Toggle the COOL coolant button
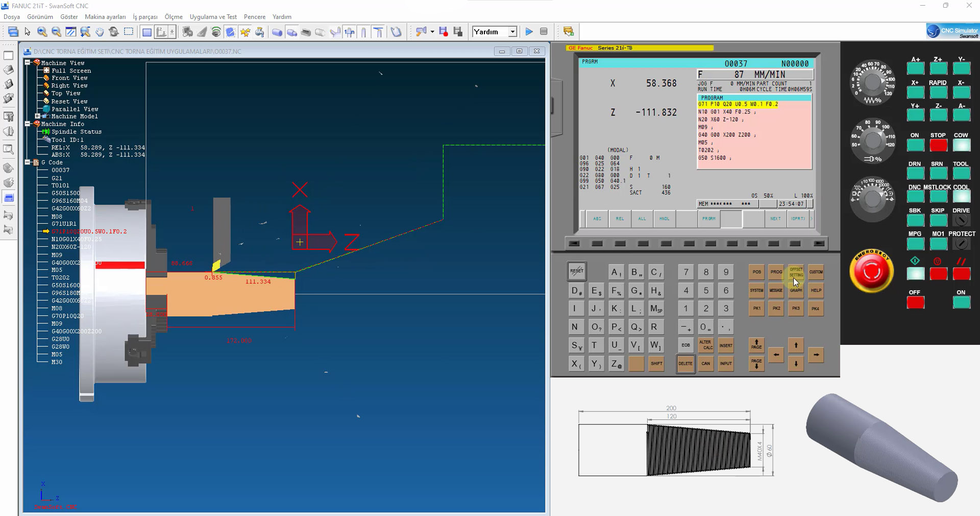 tap(961, 196)
